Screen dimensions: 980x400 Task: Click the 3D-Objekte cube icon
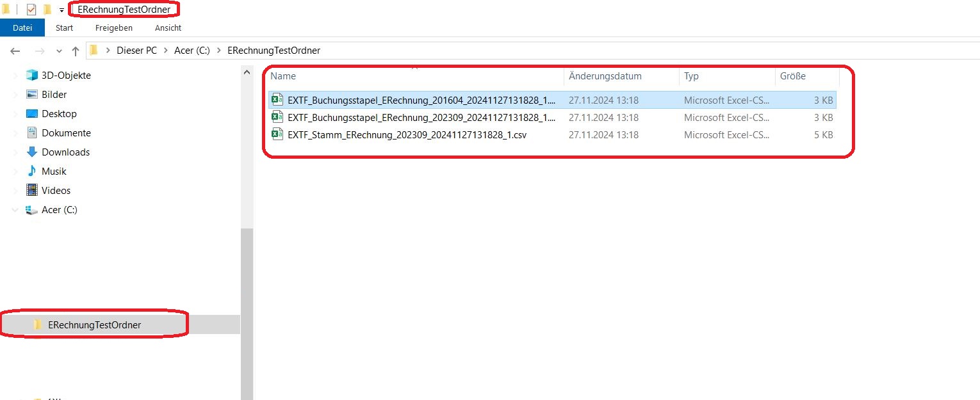32,76
